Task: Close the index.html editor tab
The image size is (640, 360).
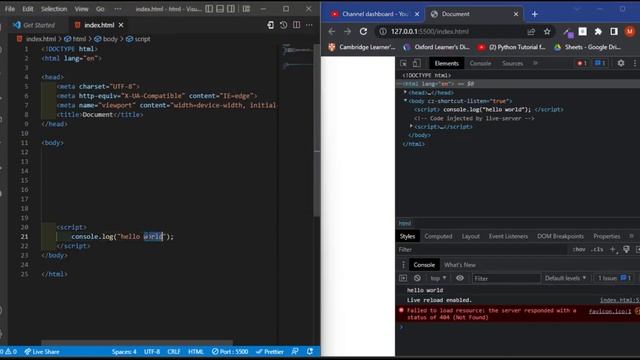Action: pyautogui.click(x=121, y=25)
